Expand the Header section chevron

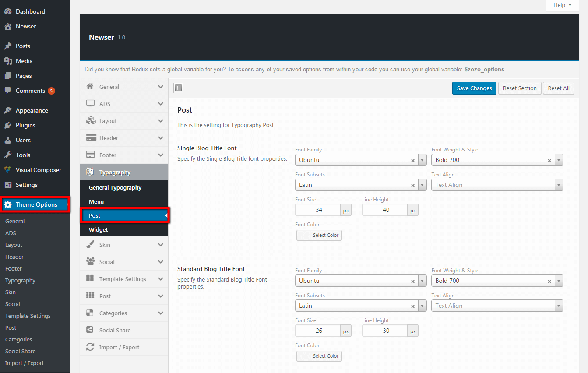tap(161, 138)
